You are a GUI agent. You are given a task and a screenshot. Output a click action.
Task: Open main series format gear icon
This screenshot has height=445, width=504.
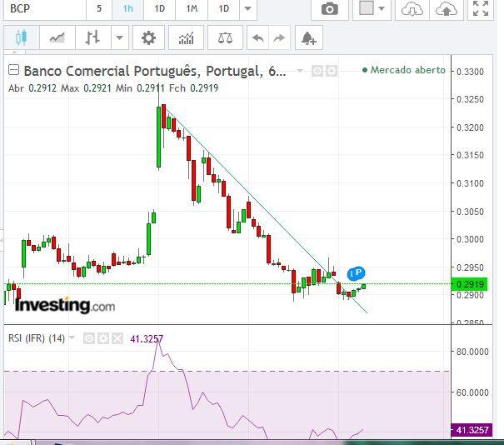(x=332, y=71)
